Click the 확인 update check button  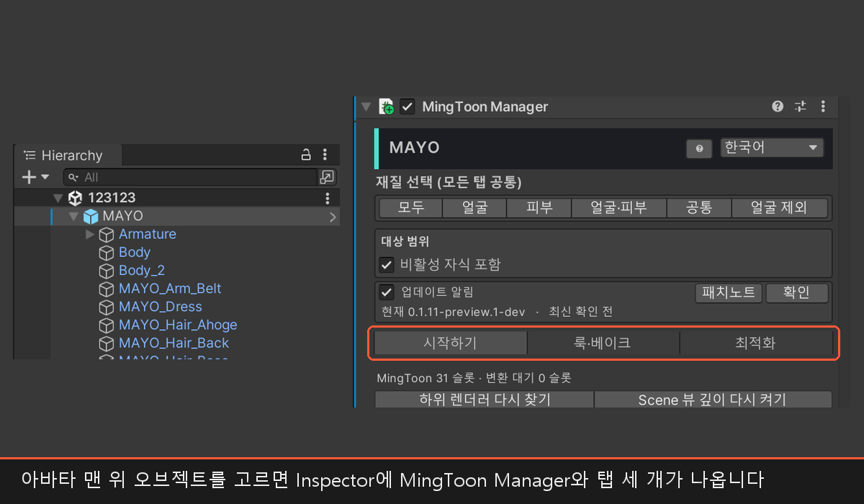point(796,292)
